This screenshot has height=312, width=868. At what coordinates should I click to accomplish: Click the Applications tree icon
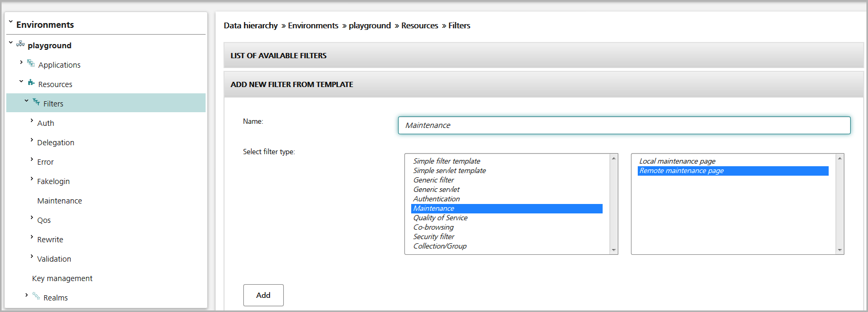pyautogui.click(x=31, y=63)
